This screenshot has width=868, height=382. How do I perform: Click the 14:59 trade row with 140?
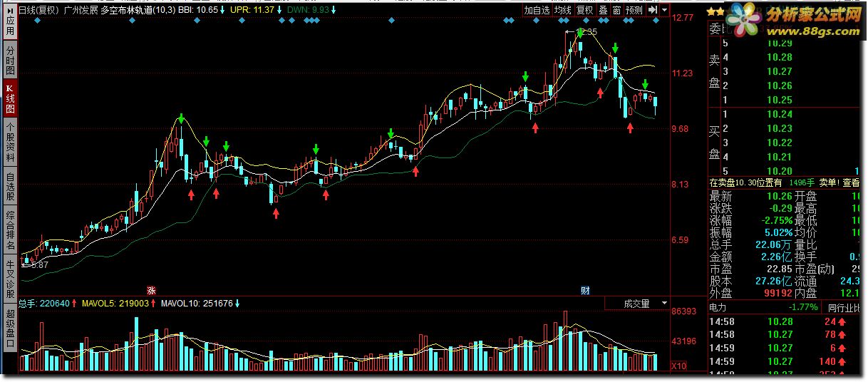pyautogui.click(x=784, y=361)
